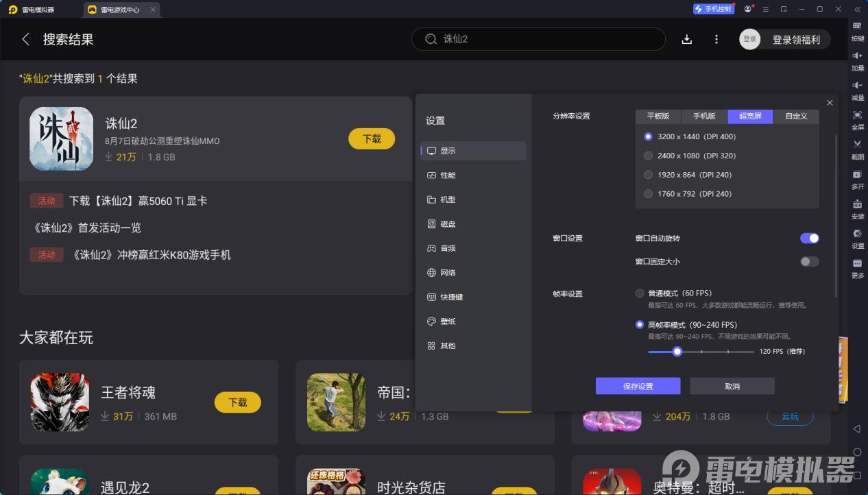The image size is (868, 495).
Task: Switch to the 平板版 resolution tab
Action: pos(658,116)
